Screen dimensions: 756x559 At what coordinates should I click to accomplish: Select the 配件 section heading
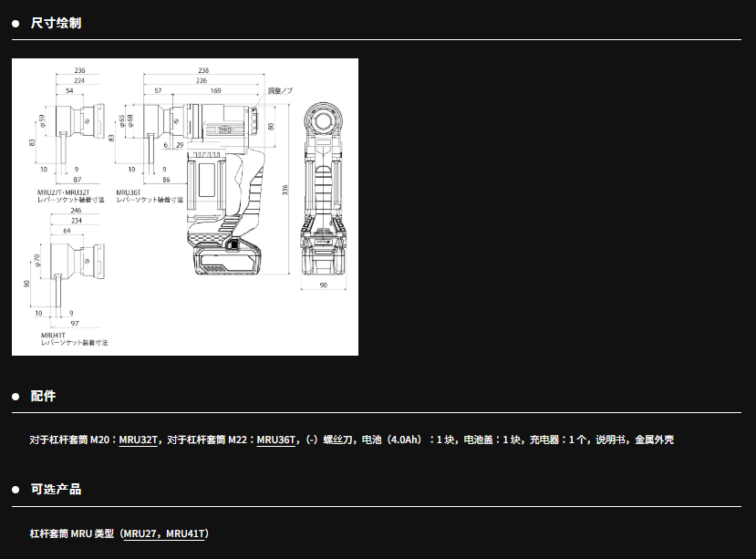[43, 397]
